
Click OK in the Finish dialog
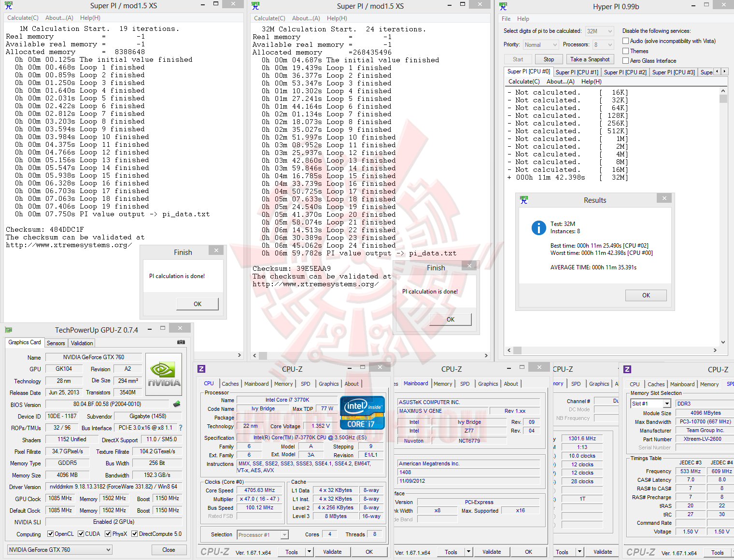[x=197, y=304]
